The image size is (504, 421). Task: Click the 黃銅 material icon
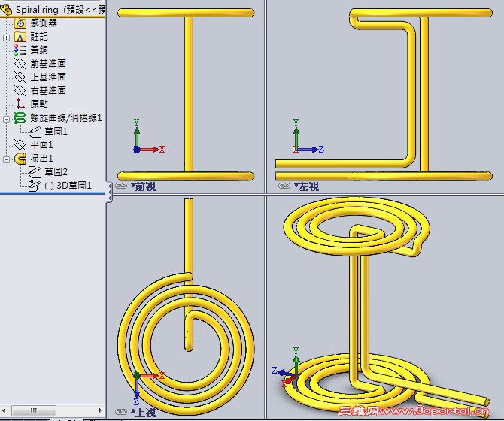[20, 50]
